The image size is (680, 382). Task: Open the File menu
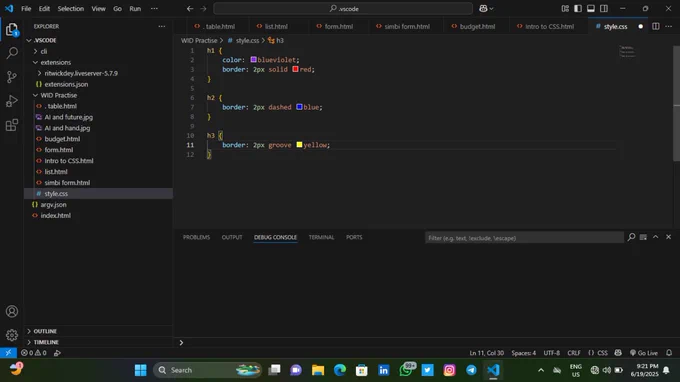tap(26, 9)
